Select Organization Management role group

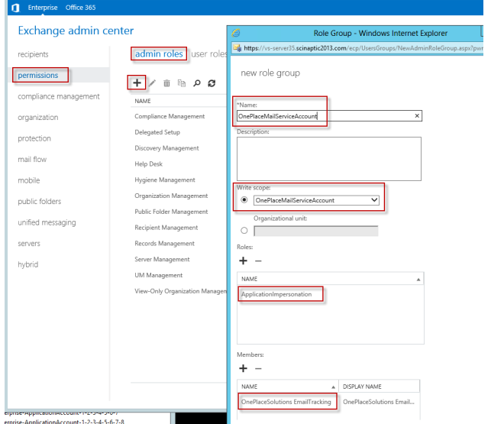171,196
